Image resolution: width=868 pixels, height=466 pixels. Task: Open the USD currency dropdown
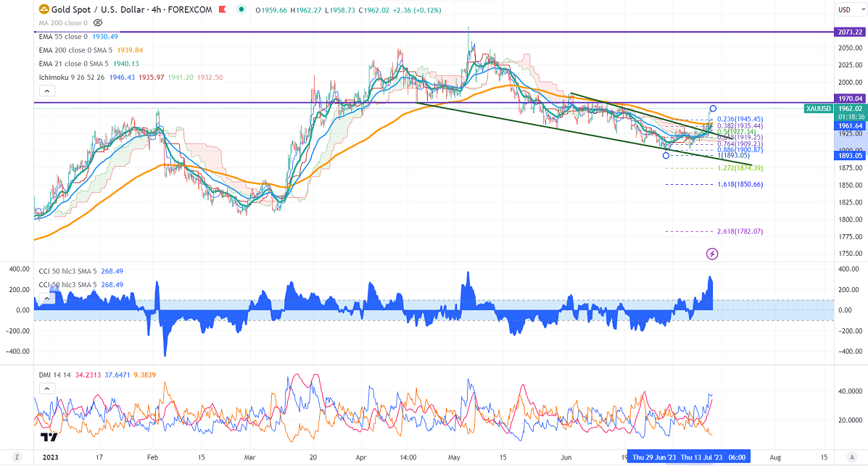pos(851,9)
